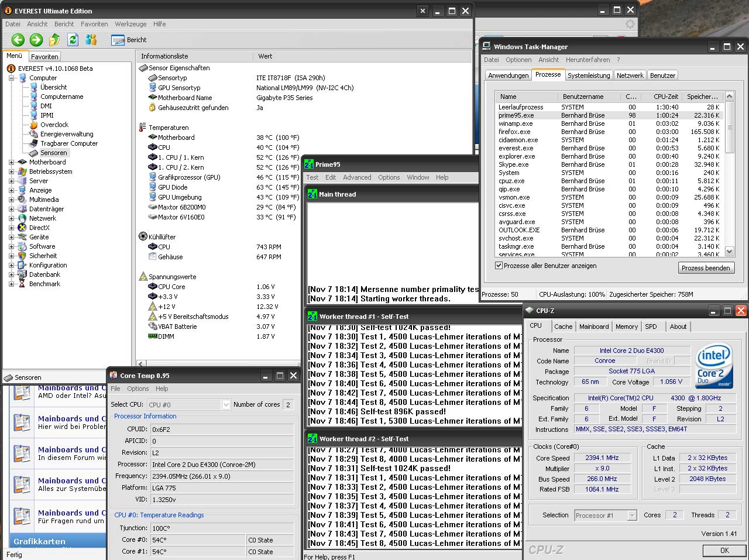This screenshot has height=560, width=749.
Task: Click the users icon in EVEREST toolbar
Action: (91, 40)
